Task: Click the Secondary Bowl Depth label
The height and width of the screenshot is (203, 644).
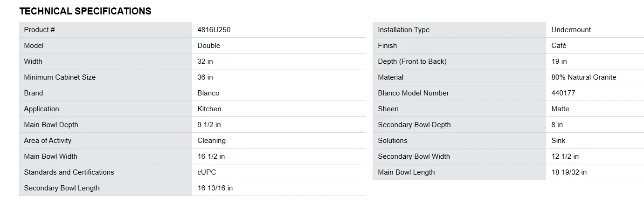Action: point(414,125)
